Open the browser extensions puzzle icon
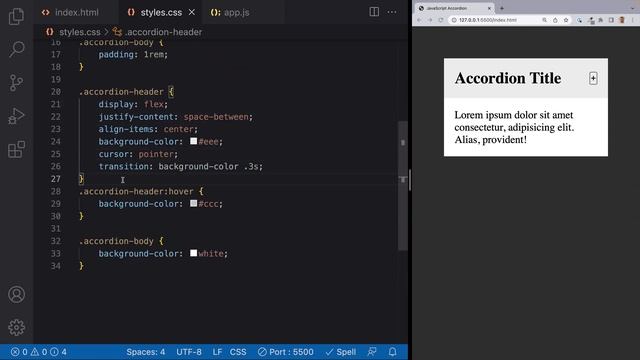The image size is (640, 360). tap(600, 20)
